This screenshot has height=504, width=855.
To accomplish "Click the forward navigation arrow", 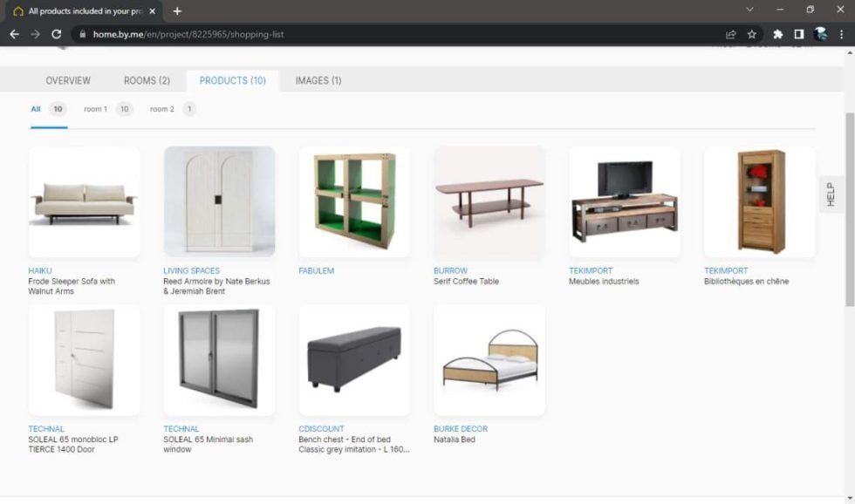I will 35,34.
